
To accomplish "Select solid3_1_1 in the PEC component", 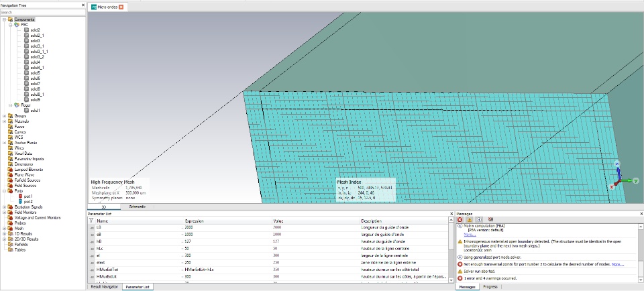I will [x=38, y=51].
